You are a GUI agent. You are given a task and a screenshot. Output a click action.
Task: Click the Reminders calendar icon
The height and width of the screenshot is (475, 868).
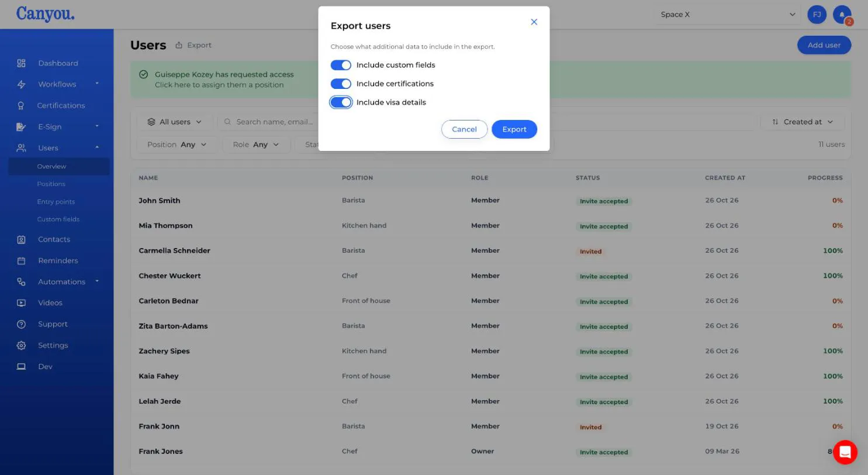21,260
